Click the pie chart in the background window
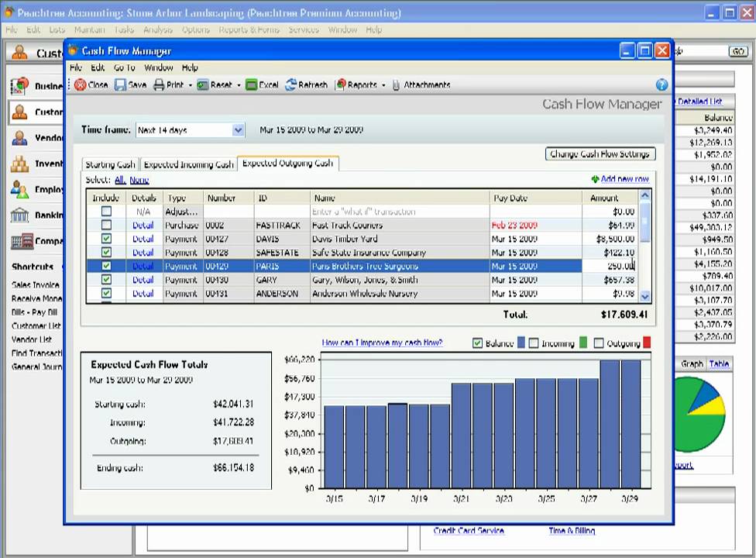Image resolution: width=756 pixels, height=558 pixels. coord(700,415)
